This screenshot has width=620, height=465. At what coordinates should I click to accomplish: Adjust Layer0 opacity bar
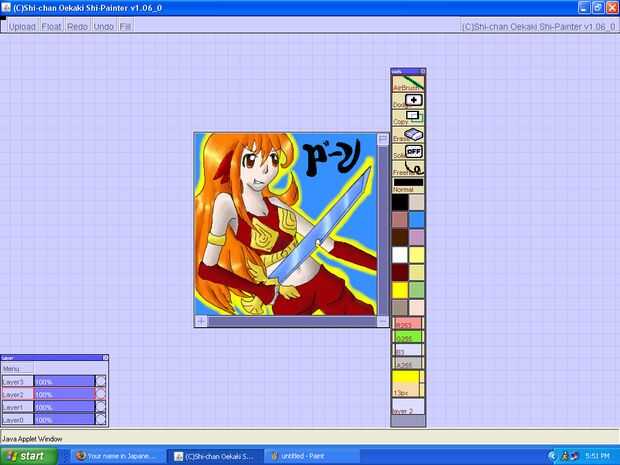click(64, 420)
